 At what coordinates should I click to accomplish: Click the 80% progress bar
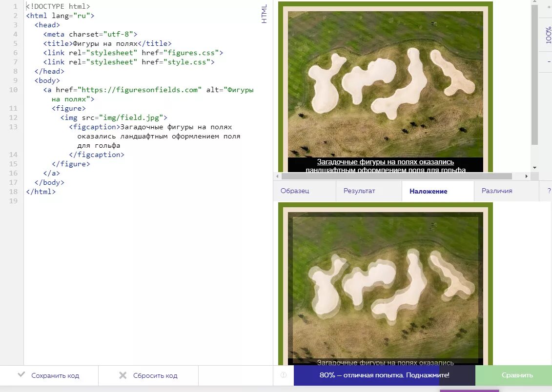(385, 375)
